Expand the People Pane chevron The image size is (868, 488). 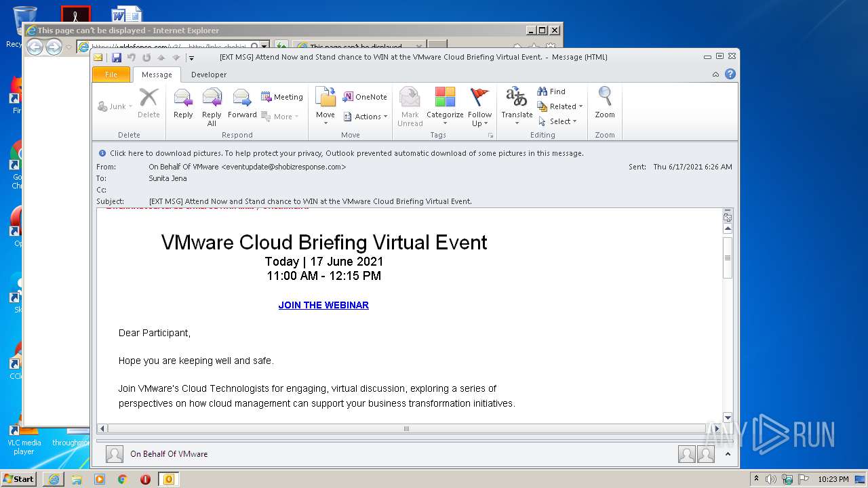tap(728, 454)
